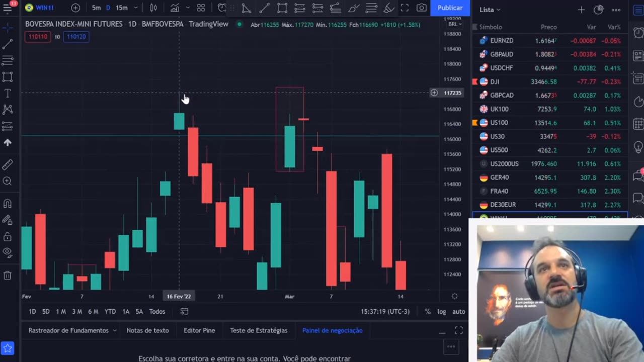Viewport: 644px width, 362px height.
Task: Open the main hamburger menu
Action: 8,8
